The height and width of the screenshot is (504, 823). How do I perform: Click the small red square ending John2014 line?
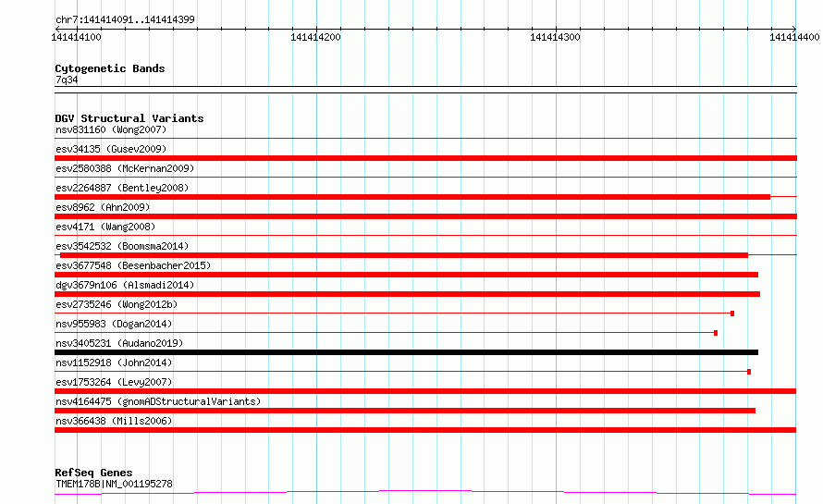(749, 372)
